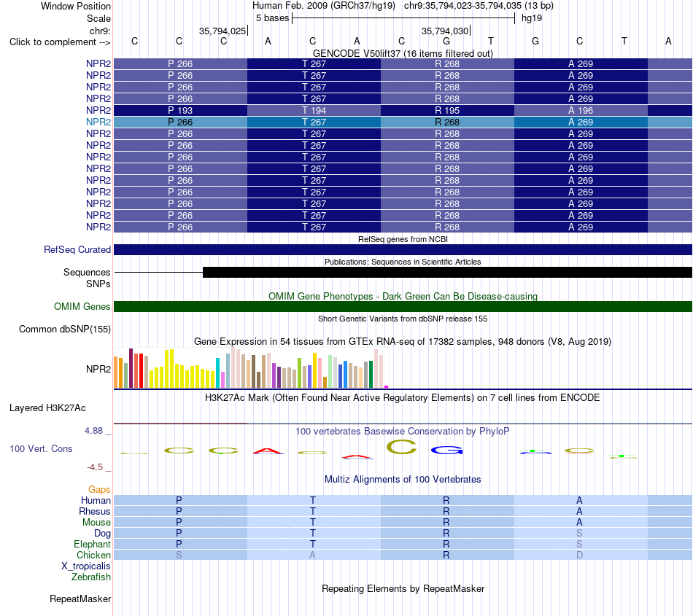Click the R residue in Chicken row

(x=446, y=555)
